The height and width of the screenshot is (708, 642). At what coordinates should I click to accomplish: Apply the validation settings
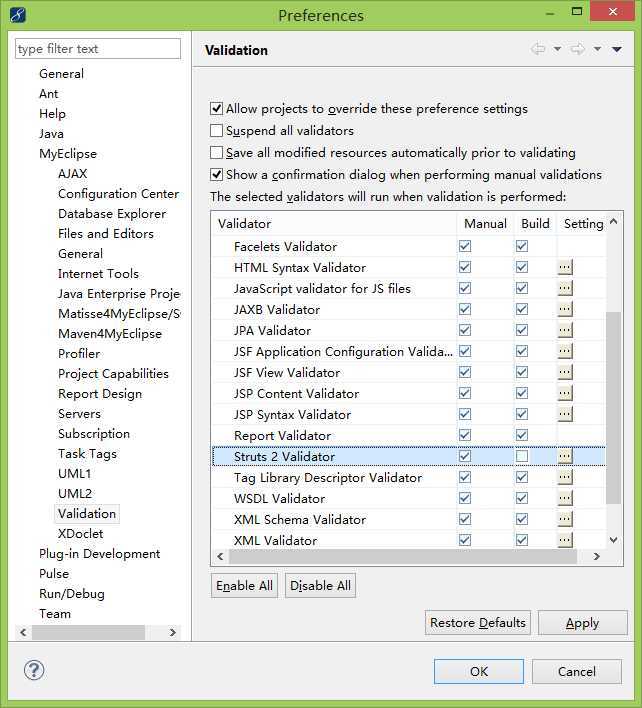[x=582, y=623]
